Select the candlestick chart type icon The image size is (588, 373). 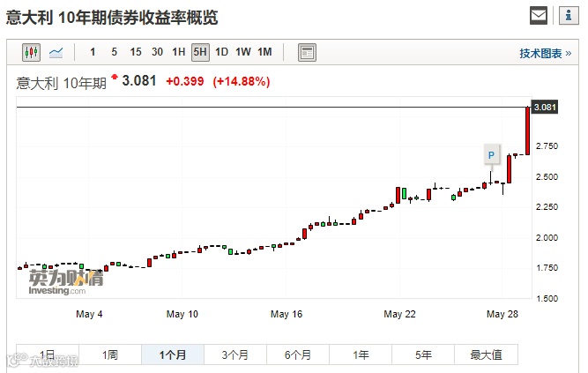pos(31,52)
